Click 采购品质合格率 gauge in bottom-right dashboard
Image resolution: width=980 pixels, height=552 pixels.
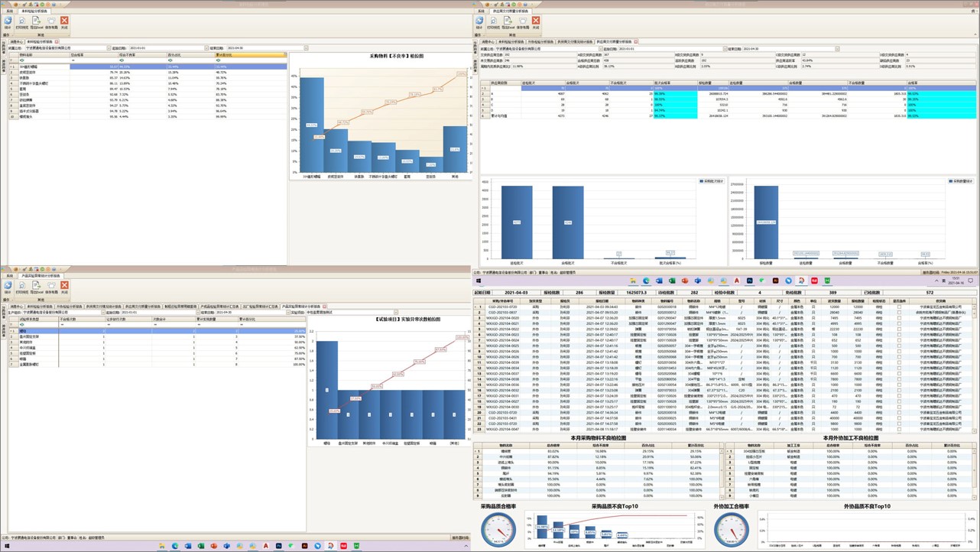[x=498, y=529]
